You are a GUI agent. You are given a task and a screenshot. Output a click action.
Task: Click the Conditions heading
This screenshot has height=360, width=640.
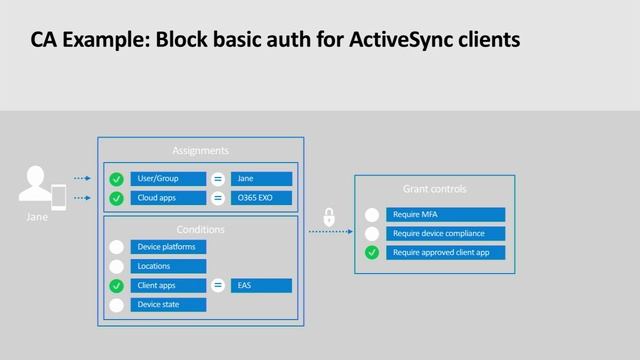coord(200,229)
